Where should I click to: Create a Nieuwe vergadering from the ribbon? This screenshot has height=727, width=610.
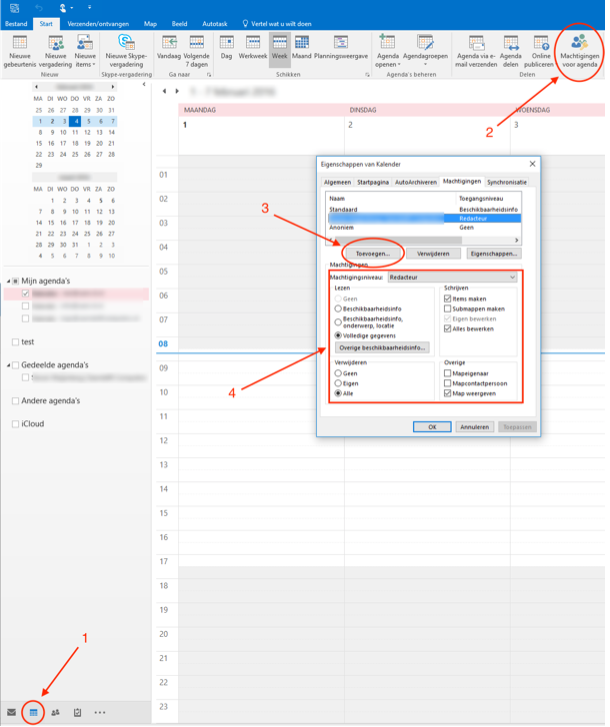pyautogui.click(x=56, y=50)
